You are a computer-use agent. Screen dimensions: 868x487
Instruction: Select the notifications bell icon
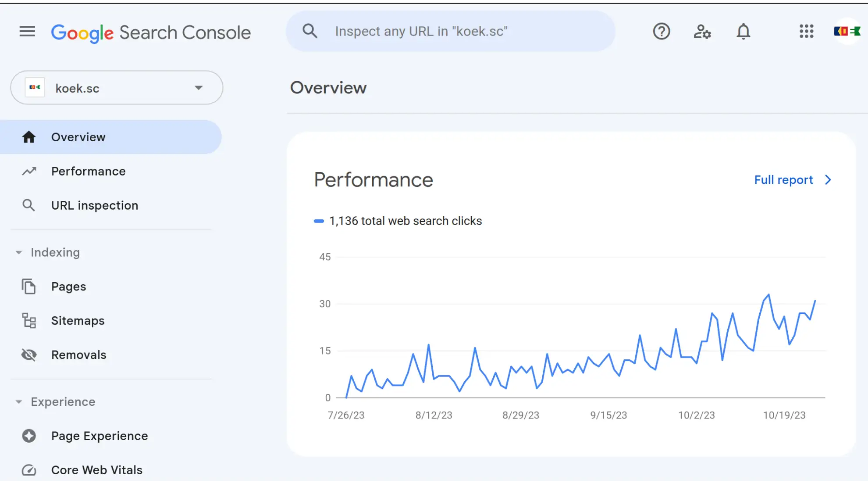[743, 31]
